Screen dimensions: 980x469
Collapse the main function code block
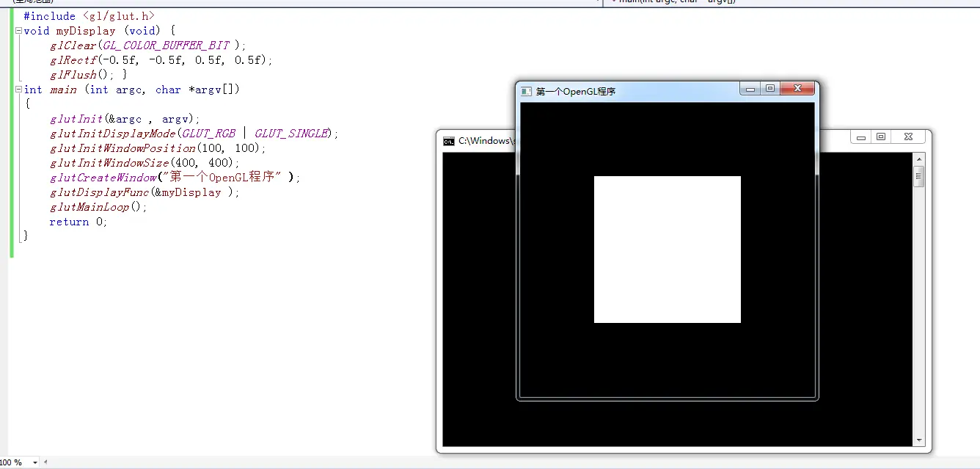click(18, 90)
